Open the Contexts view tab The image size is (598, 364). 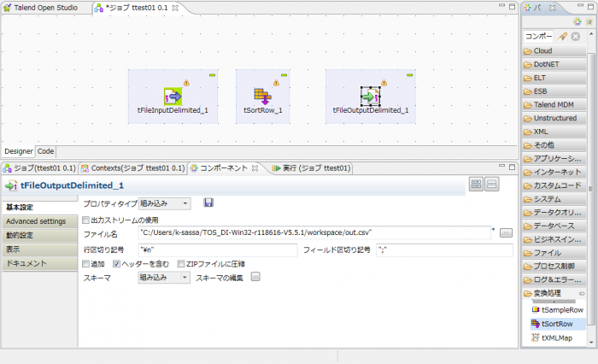click(132, 167)
